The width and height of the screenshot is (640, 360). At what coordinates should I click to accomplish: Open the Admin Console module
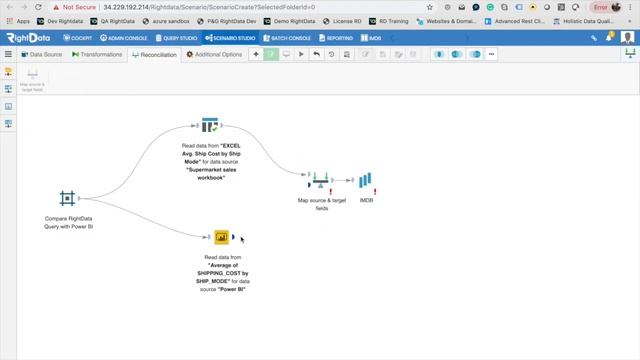[124, 38]
